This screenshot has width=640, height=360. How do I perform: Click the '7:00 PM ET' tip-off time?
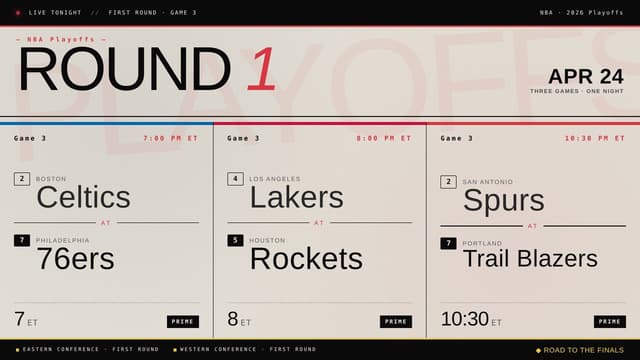tap(171, 138)
